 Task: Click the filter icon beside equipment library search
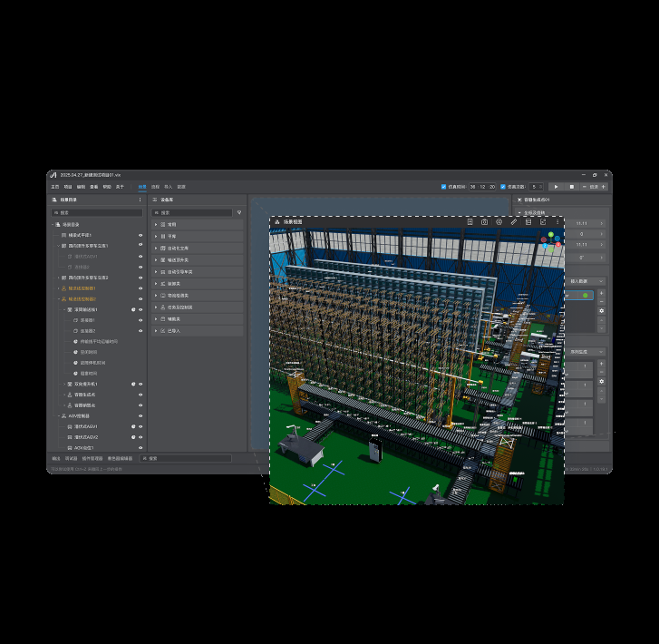pos(239,213)
